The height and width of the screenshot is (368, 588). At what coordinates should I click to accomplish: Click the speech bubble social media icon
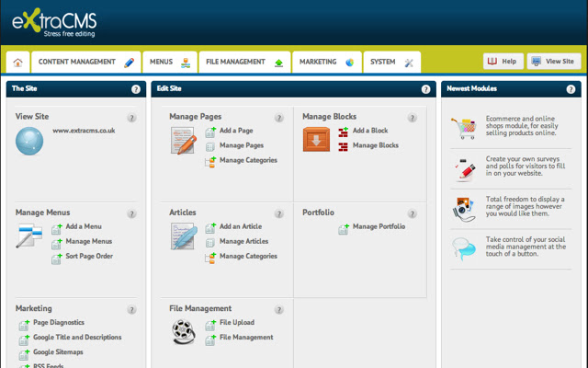(x=464, y=248)
